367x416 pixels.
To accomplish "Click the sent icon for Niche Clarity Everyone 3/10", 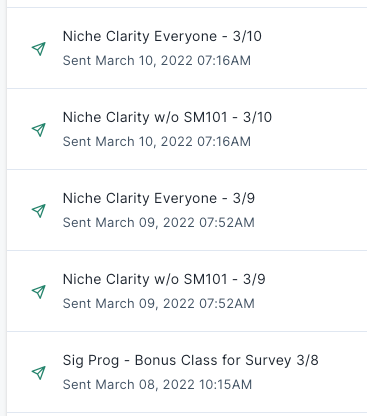I will click(39, 49).
